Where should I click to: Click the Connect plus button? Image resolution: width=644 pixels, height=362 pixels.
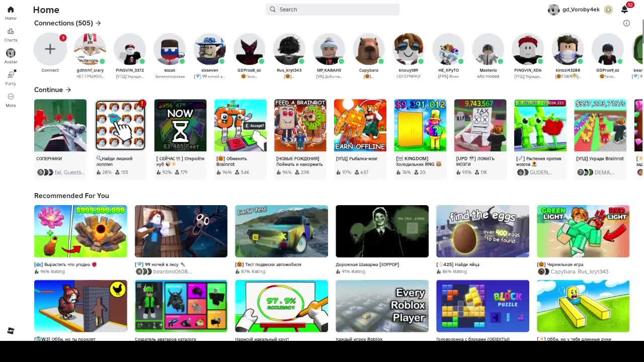pyautogui.click(x=50, y=49)
